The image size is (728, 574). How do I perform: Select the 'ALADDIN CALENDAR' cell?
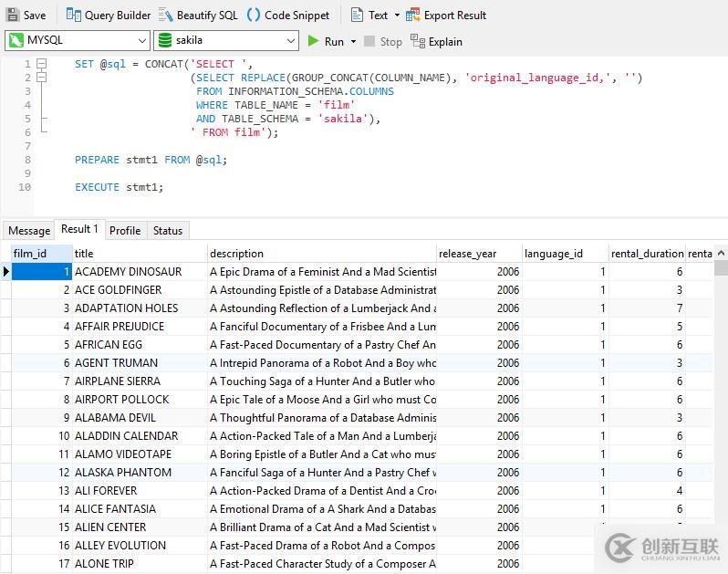tap(140, 436)
